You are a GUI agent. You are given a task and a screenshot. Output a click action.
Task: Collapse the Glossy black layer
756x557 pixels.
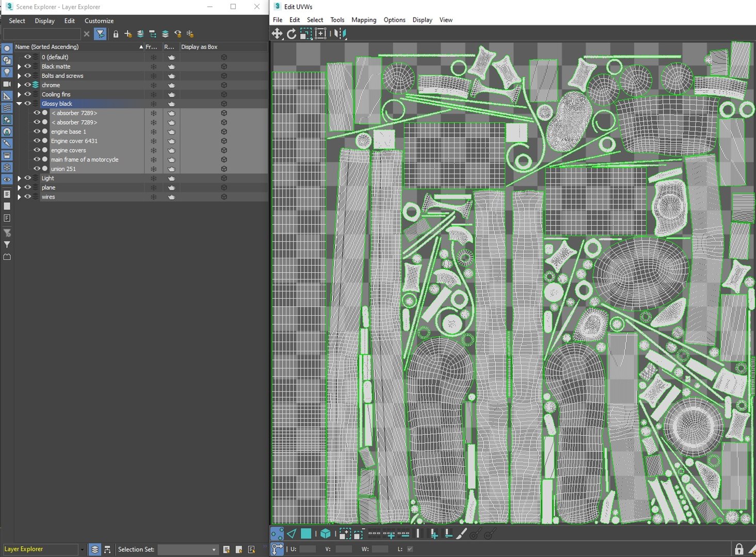point(19,104)
